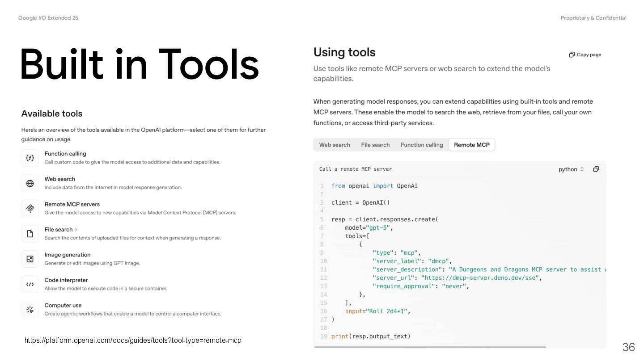
Task: Click the Web search globe icon
Action: 30,183
